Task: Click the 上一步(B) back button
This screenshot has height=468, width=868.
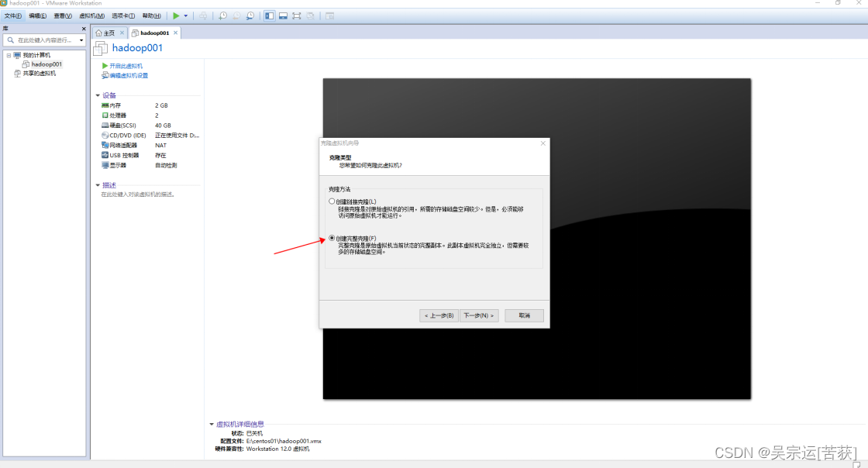Action: tap(439, 316)
